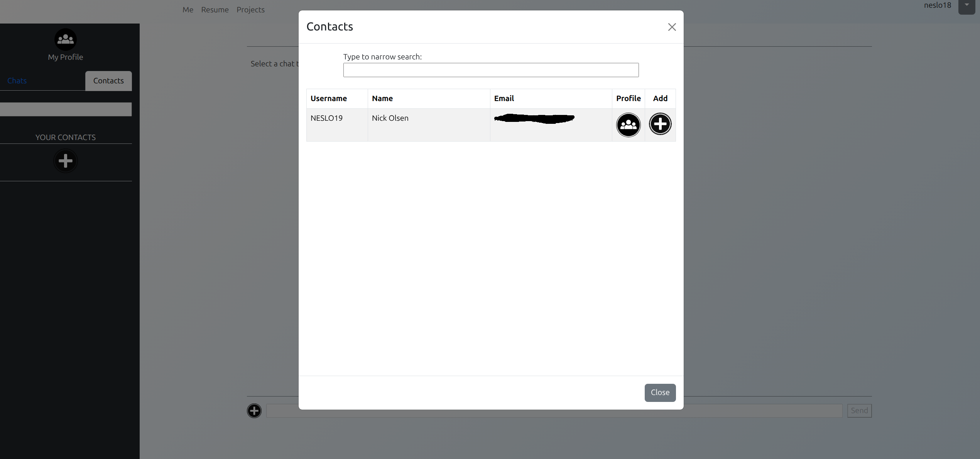Go to the Resume page link
Image resolution: width=980 pixels, height=459 pixels.
pyautogui.click(x=215, y=10)
